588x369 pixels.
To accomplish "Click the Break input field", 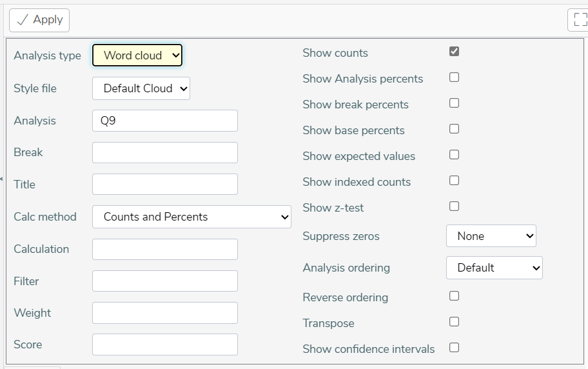I will click(165, 152).
